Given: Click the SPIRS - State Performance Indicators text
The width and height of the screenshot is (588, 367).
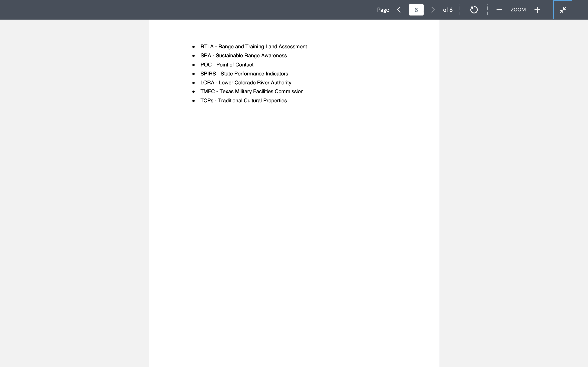Looking at the screenshot, I should tap(244, 74).
